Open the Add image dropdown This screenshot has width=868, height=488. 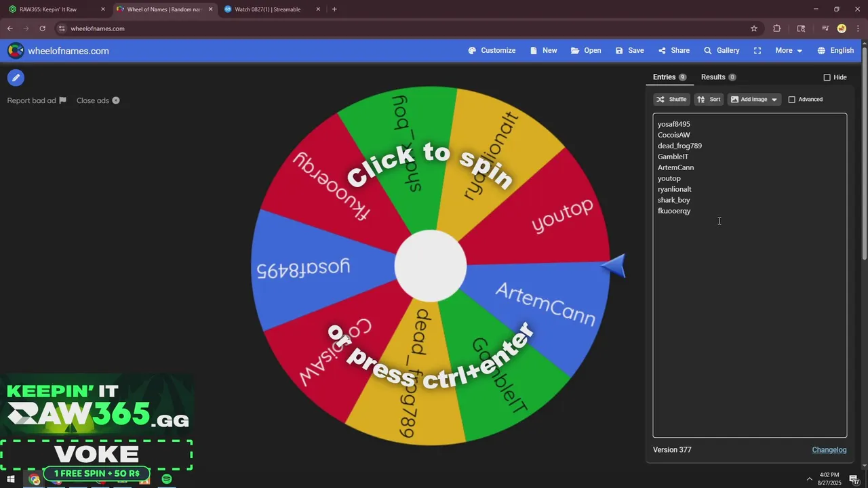click(x=754, y=100)
